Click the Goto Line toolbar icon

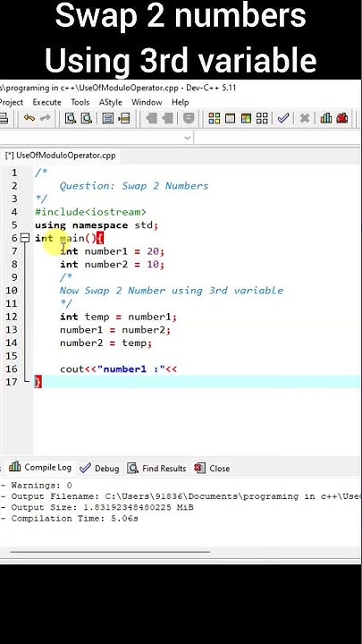(x=124, y=119)
